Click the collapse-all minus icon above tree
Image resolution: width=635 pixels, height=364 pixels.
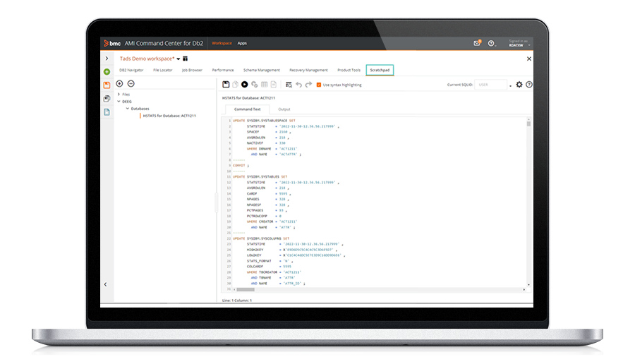tap(131, 84)
